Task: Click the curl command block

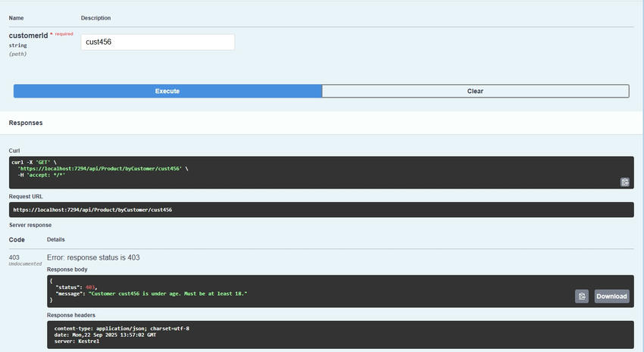Action: (321, 173)
